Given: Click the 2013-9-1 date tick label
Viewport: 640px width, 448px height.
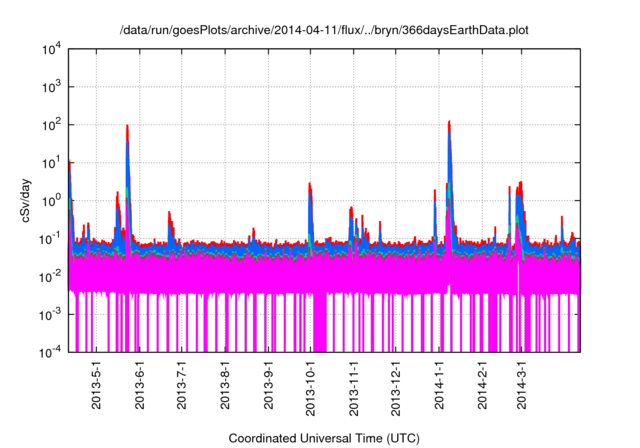Looking at the screenshot, I should (x=268, y=385).
